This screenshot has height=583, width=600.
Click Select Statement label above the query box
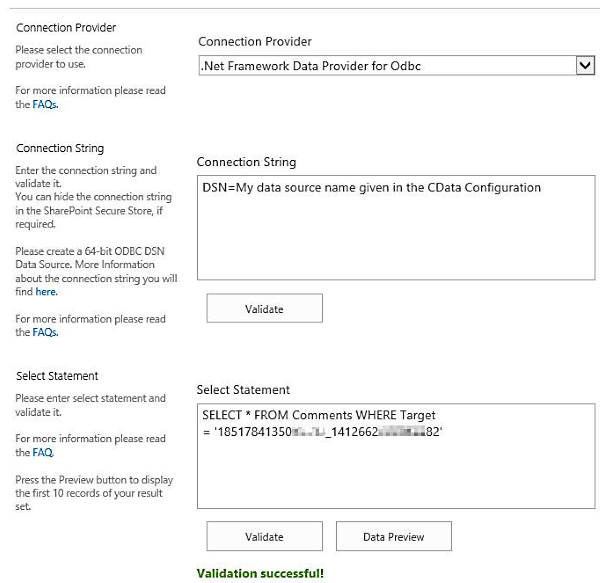tap(243, 390)
